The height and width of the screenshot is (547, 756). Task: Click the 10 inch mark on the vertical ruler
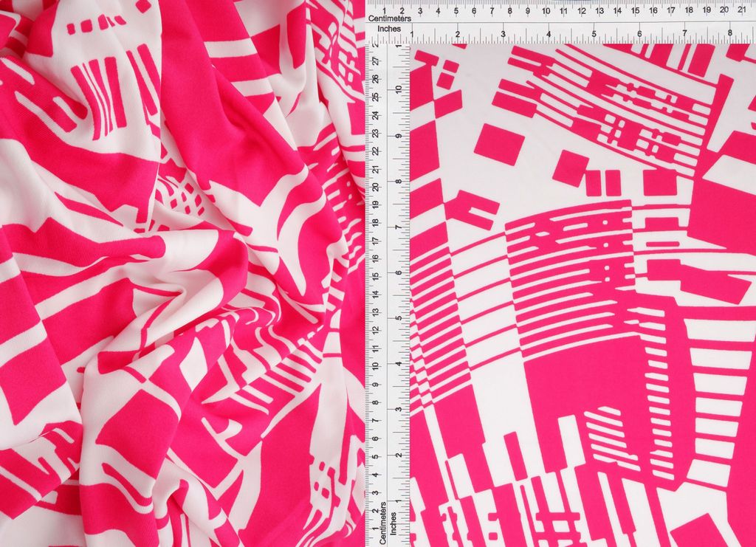click(399, 90)
